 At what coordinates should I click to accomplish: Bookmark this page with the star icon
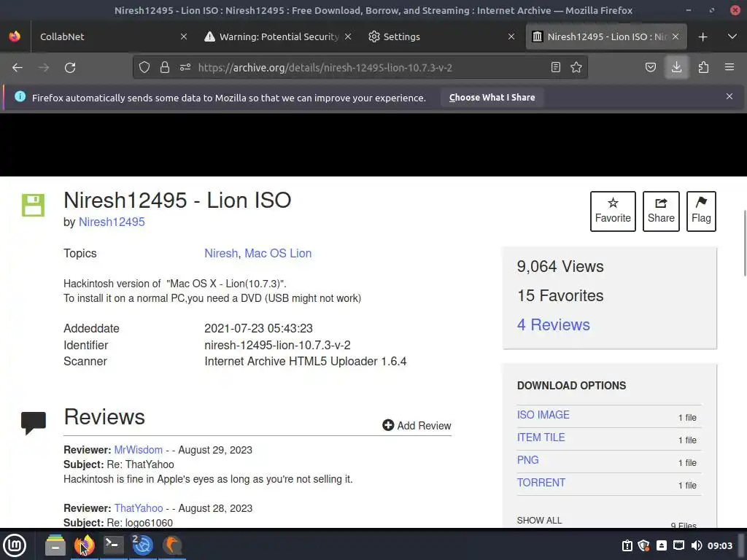(576, 68)
